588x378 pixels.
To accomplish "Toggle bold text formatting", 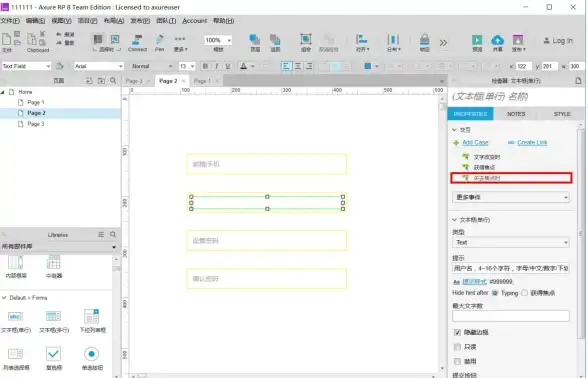I will pos(205,66).
